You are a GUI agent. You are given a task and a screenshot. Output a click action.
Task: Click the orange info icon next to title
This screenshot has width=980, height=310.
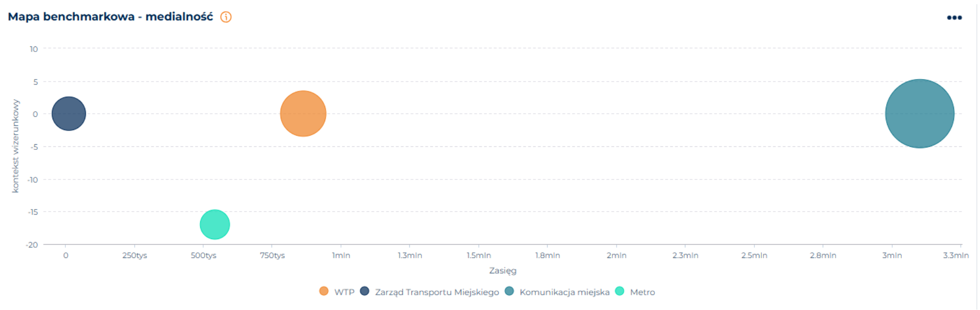pos(226,17)
